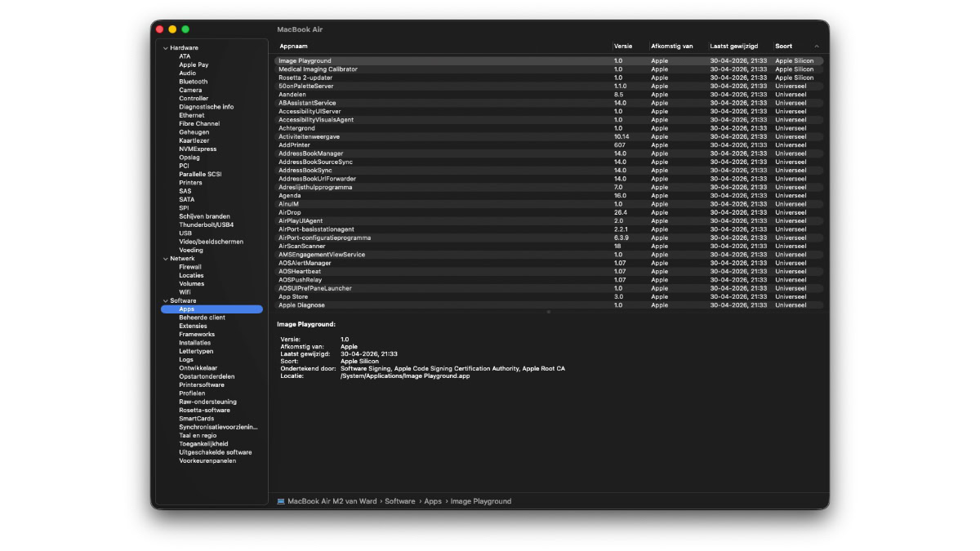This screenshot has width=980, height=551.
Task: Select the highlighted Apps item in sidebar
Action: [x=212, y=309]
